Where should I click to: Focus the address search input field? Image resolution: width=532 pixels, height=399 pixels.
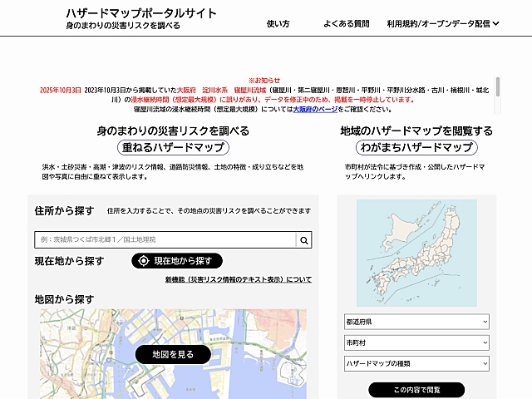pyautogui.click(x=165, y=240)
